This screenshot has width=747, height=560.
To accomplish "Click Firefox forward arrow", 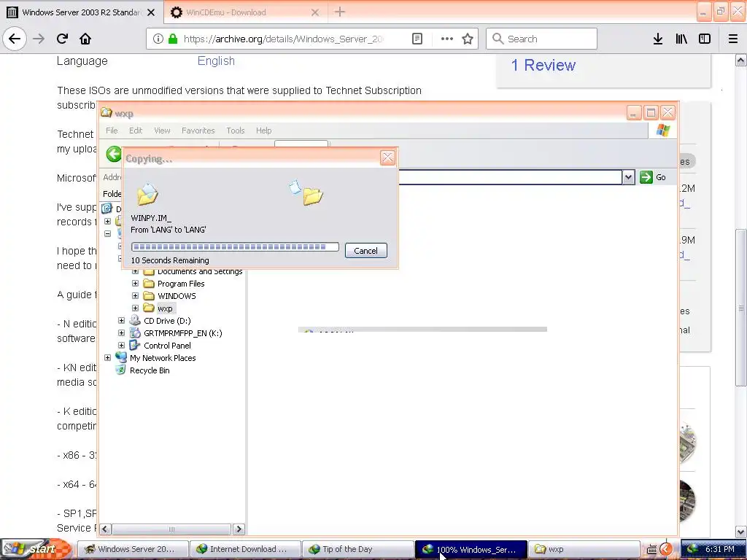I will pyautogui.click(x=39, y=39).
